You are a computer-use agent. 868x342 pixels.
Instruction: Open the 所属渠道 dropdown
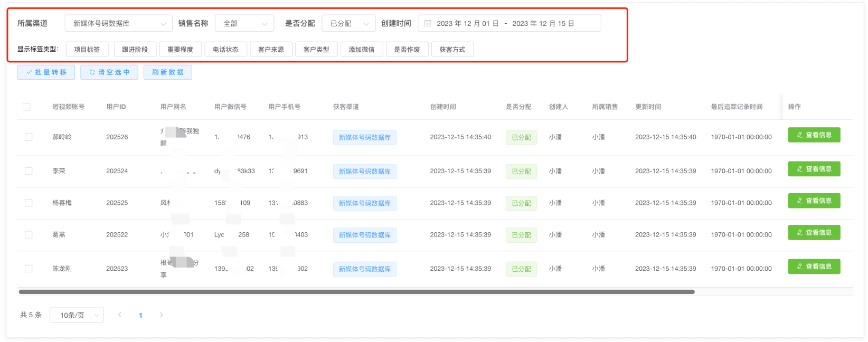tap(118, 23)
